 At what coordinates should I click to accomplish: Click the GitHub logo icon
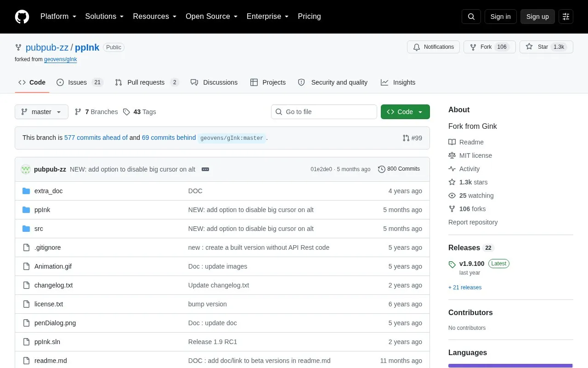[x=22, y=17]
